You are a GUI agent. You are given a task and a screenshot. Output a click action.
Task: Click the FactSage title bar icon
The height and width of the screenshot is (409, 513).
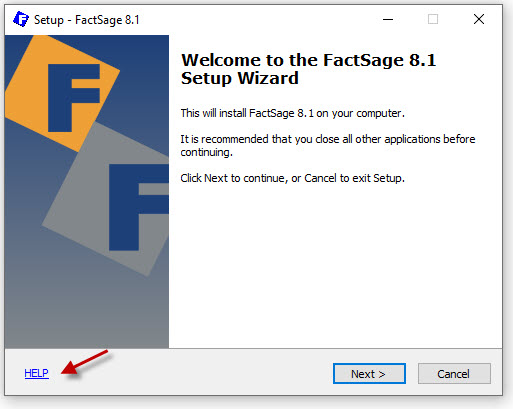tap(21, 19)
